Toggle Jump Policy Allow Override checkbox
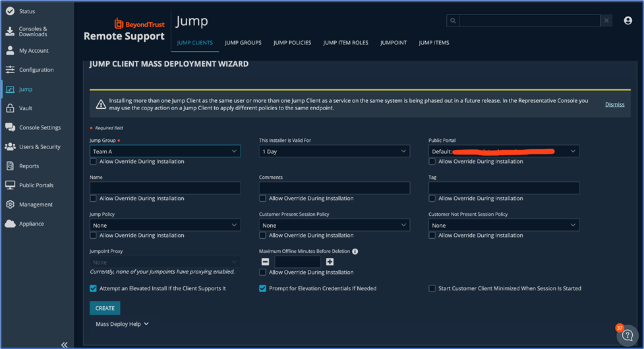 point(93,236)
